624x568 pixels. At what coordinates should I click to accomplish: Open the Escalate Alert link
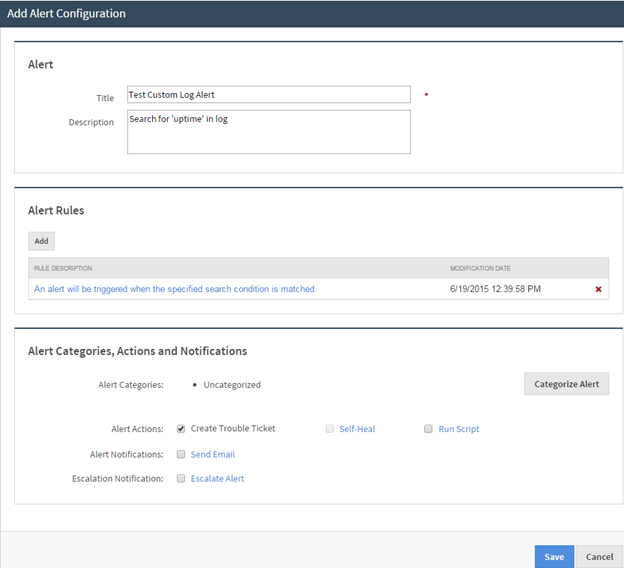[217, 479]
